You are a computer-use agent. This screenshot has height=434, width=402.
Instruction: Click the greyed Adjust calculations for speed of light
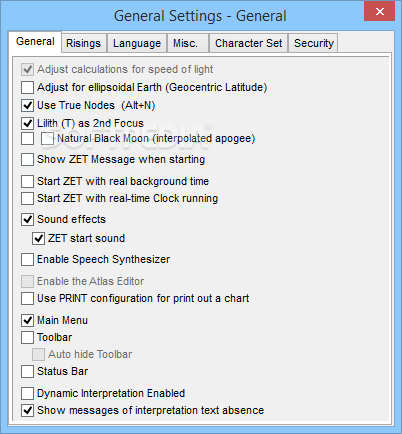[27, 70]
